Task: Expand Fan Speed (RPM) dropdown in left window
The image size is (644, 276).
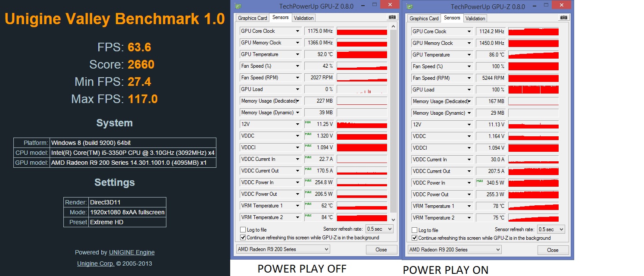Action: tap(297, 78)
